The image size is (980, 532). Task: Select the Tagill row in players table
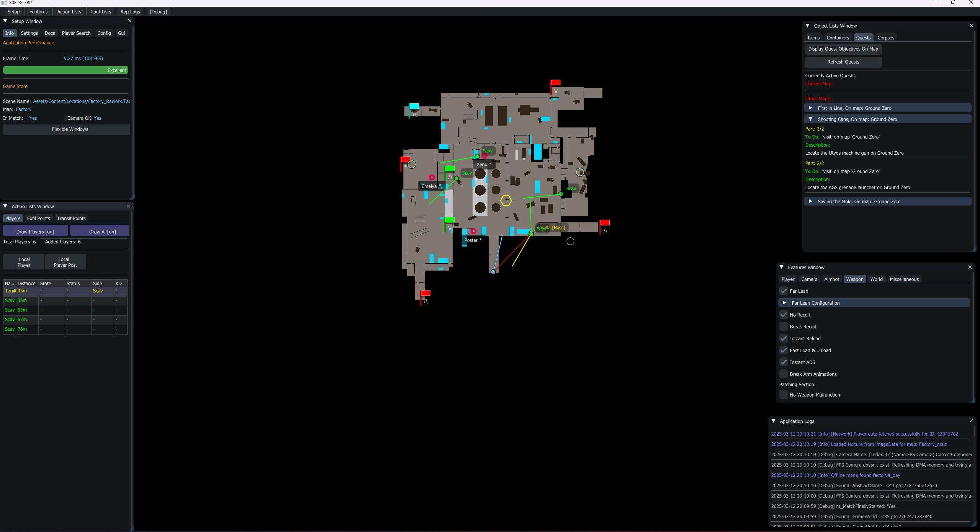point(65,291)
